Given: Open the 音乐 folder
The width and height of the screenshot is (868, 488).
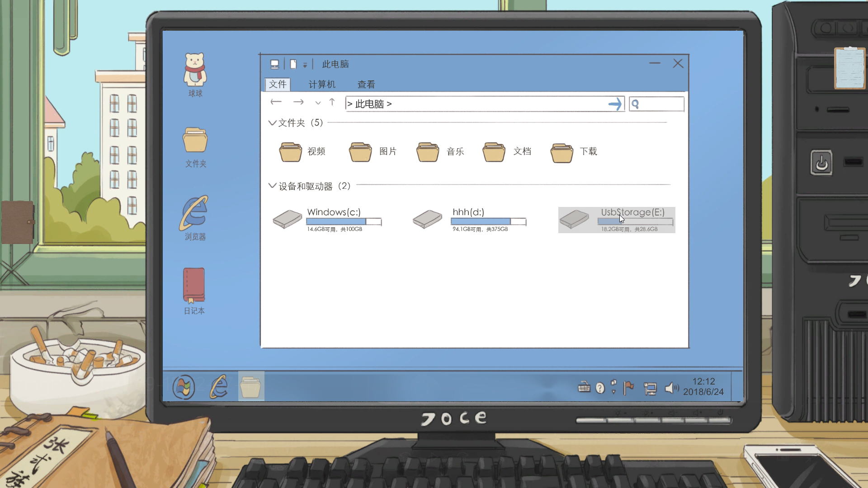Looking at the screenshot, I should (428, 152).
